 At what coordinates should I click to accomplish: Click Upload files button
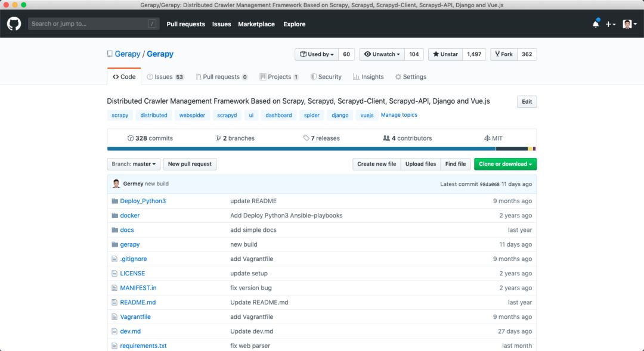pos(420,164)
